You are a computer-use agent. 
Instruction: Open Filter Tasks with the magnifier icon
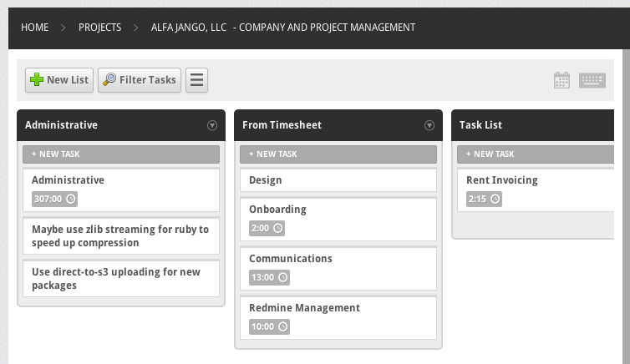click(140, 80)
